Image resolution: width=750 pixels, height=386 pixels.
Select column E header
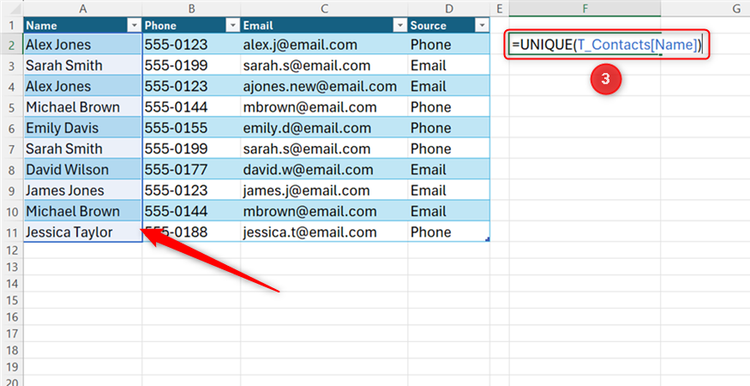499,8
